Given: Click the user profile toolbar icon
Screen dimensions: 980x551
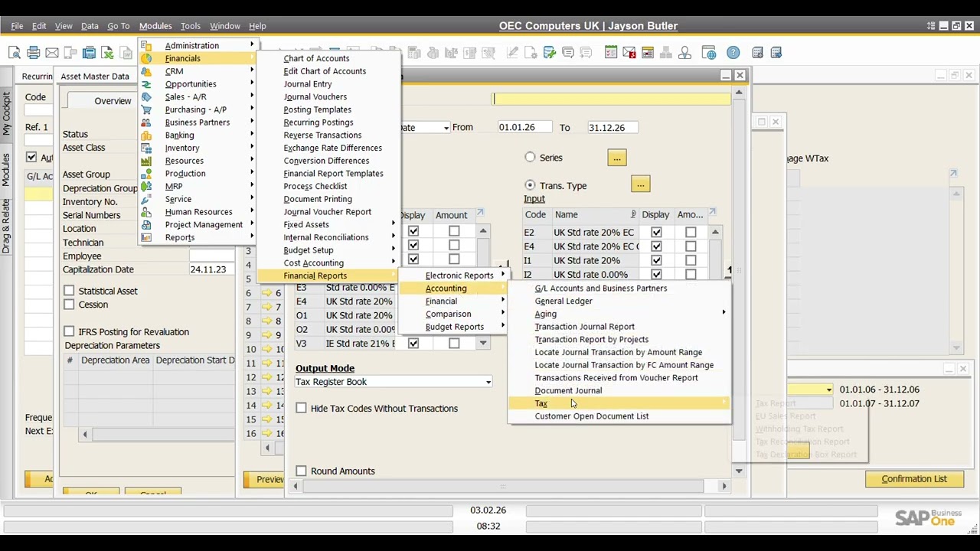Looking at the screenshot, I should point(684,53).
